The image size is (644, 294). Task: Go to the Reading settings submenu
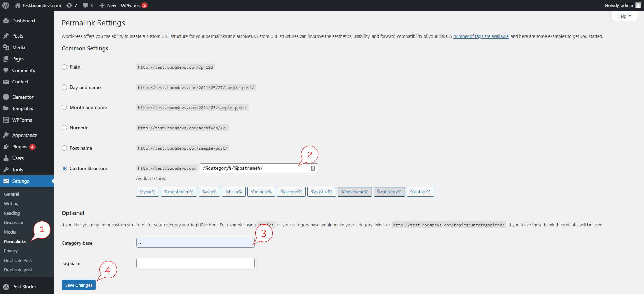[12, 213]
